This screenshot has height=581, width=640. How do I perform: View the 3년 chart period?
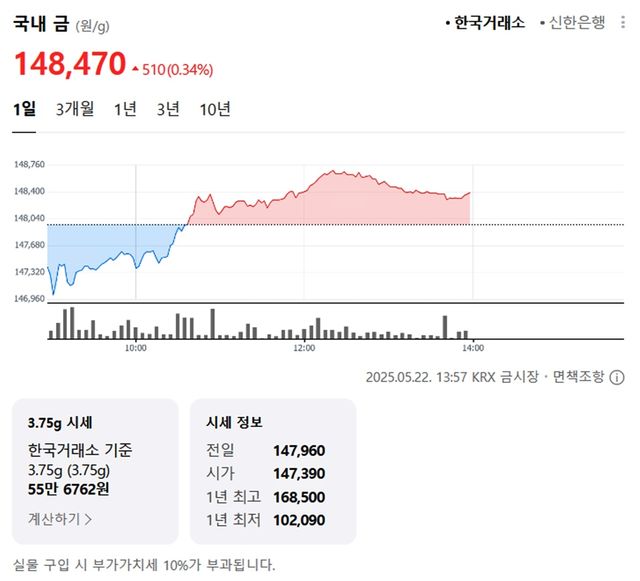point(168,110)
